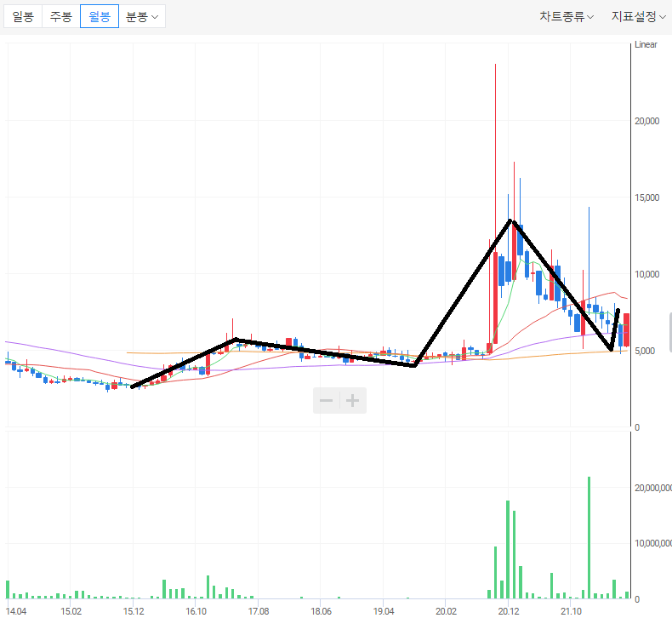Screen dimensions: 672x618
Task: Switch to the 일봉 daily chart tab
Action: click(23, 16)
